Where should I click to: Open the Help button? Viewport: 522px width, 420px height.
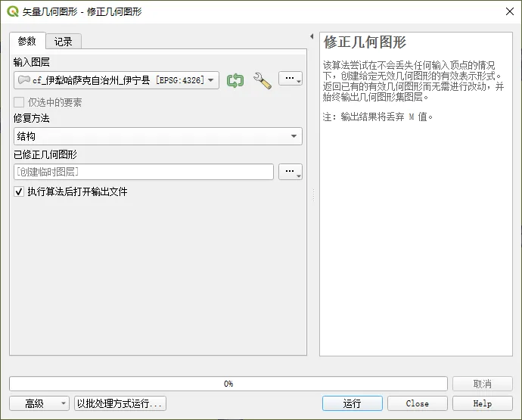[x=482, y=403]
